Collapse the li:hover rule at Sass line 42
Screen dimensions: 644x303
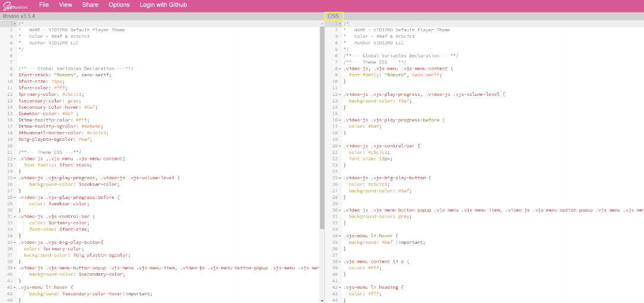click(15, 287)
